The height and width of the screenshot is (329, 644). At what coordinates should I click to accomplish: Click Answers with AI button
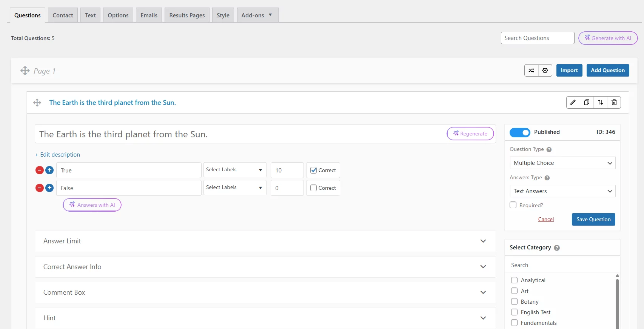92,205
